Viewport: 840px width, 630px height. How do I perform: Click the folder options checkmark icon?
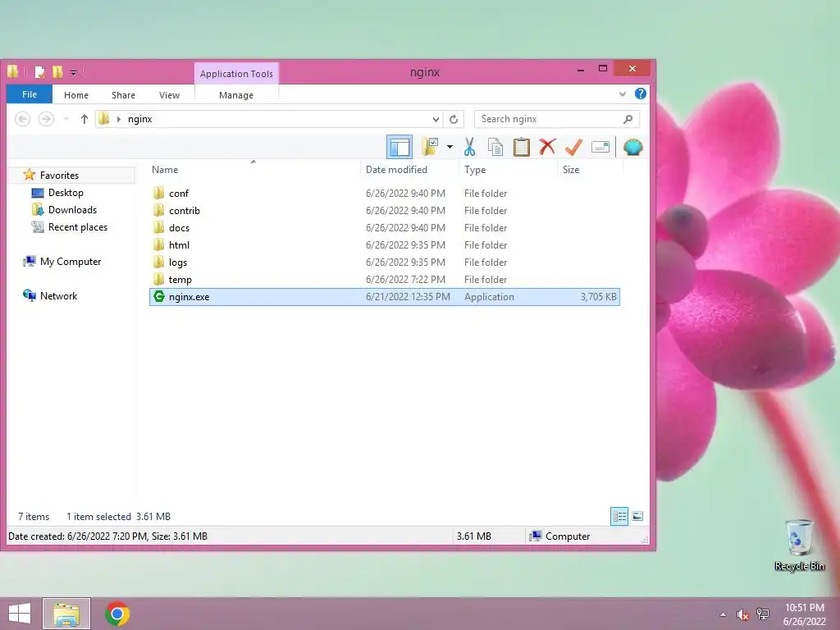pos(430,146)
